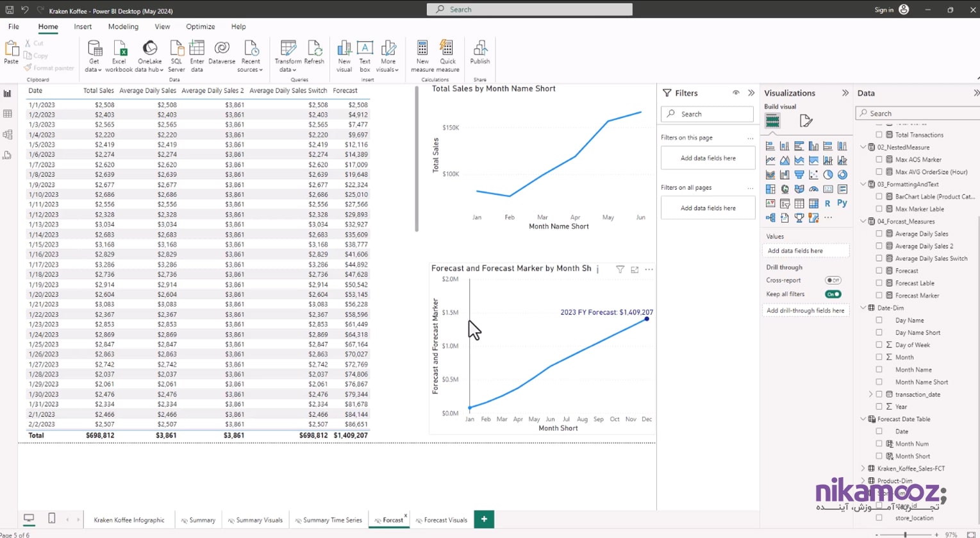The height and width of the screenshot is (538, 980).
Task: Collapse the Date-Dim table
Action: [x=863, y=308]
